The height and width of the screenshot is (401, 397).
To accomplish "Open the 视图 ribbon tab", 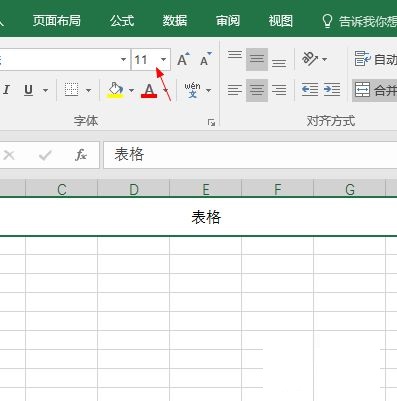I will (x=281, y=21).
